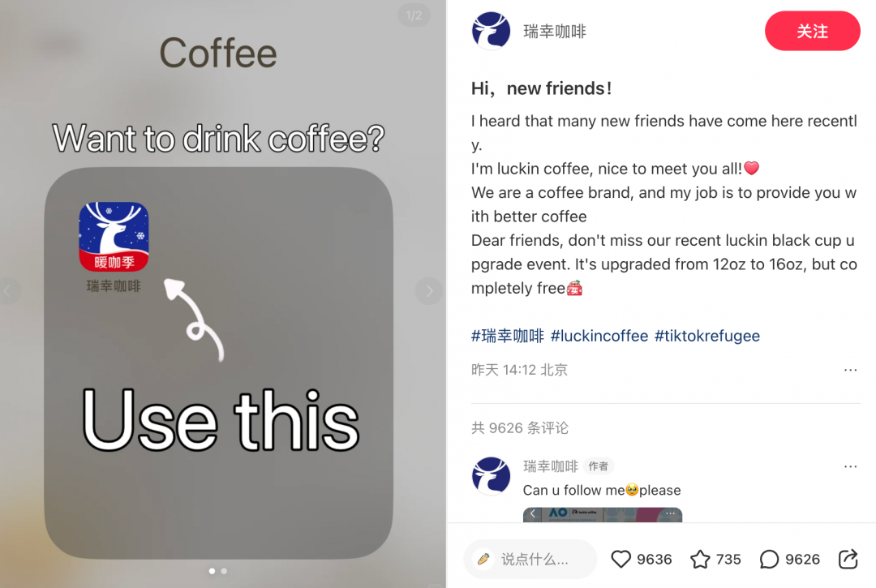Tap the Luckin Coffee app icon in image
The height and width of the screenshot is (588, 876).
114,237
